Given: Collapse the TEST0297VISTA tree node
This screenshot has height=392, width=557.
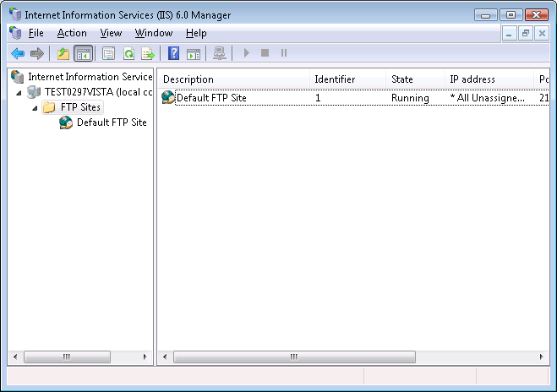Looking at the screenshot, I should point(19,93).
